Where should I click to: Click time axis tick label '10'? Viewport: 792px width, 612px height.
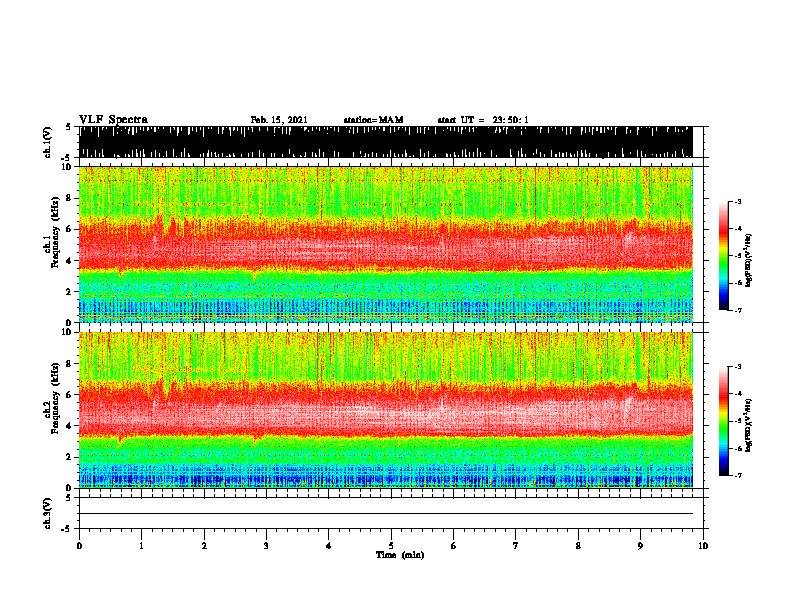click(703, 546)
